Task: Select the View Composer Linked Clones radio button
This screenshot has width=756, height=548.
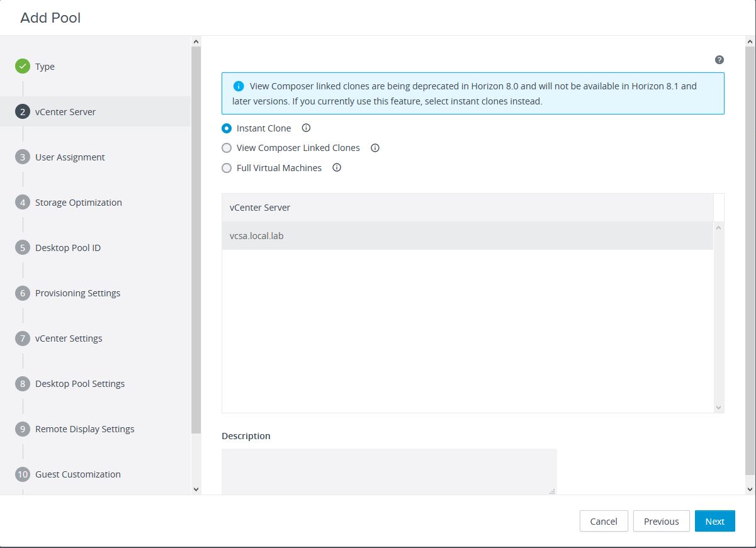Action: click(x=227, y=148)
